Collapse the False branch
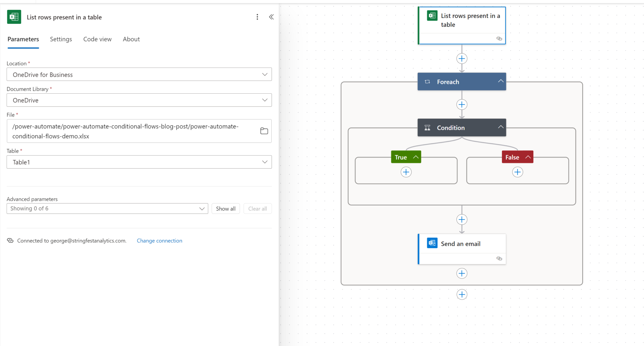Image resolution: width=644 pixels, height=346 pixels. (x=528, y=157)
